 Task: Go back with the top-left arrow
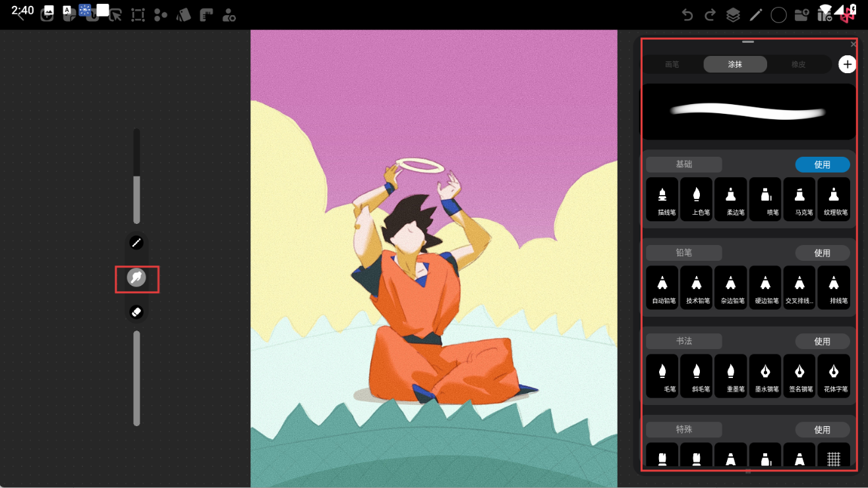[21, 15]
